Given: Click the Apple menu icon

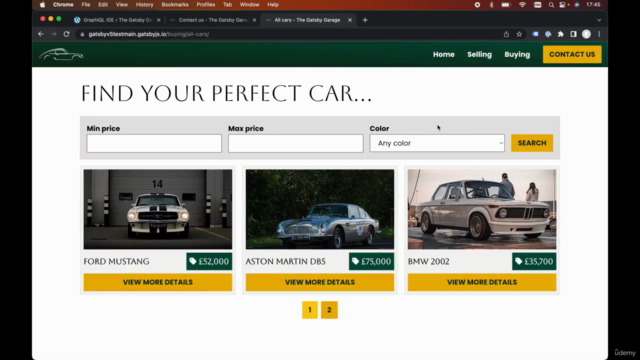Looking at the screenshot, I should (x=42, y=5).
